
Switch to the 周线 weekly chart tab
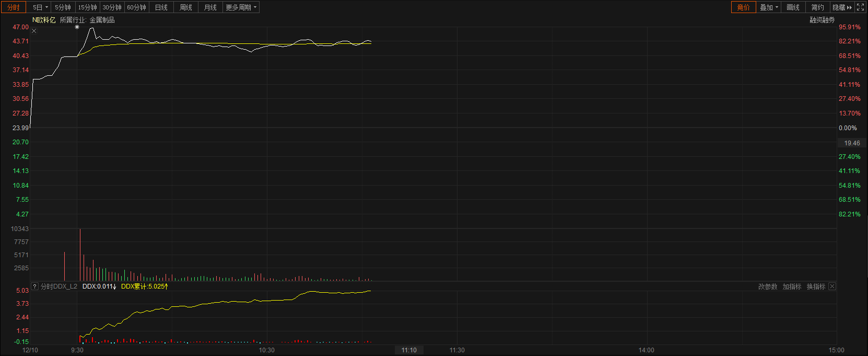tap(186, 7)
